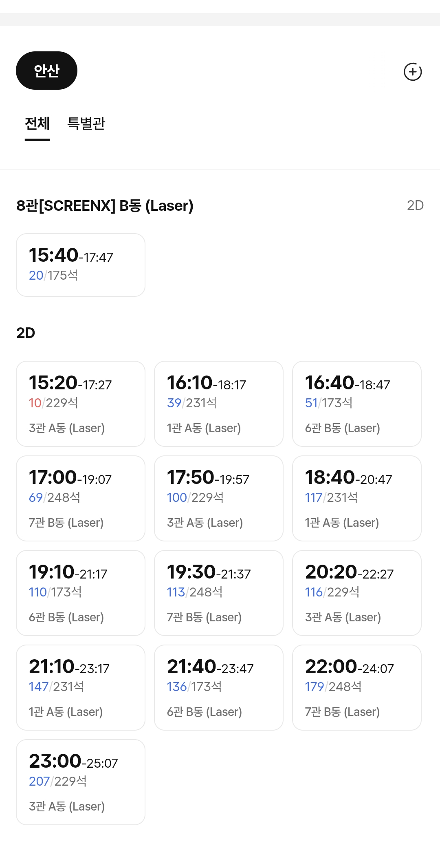440x868 pixels.
Task: Select the 17:00-19:07 showtime
Action: click(x=81, y=498)
